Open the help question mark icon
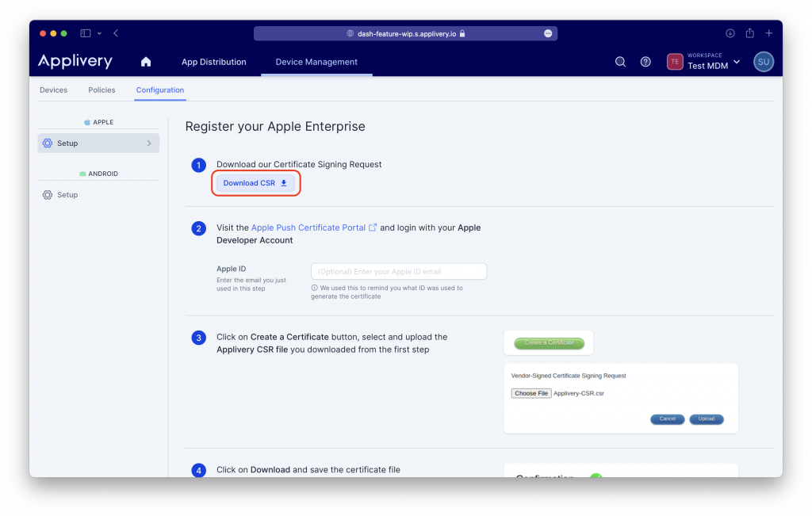Viewport: 812px width, 516px height. coord(645,62)
